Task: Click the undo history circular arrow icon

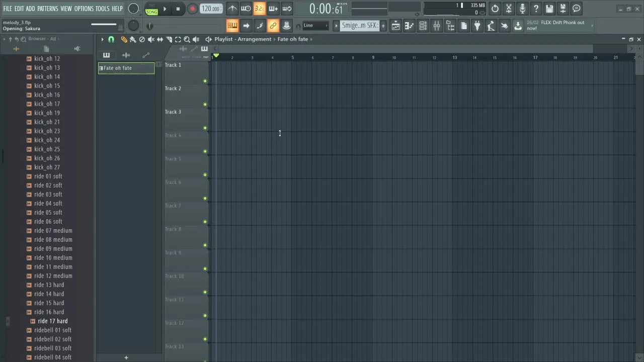Action: coord(495,9)
